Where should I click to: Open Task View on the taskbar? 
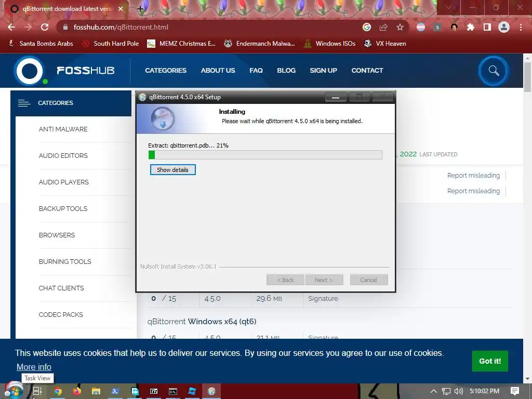tap(37, 391)
